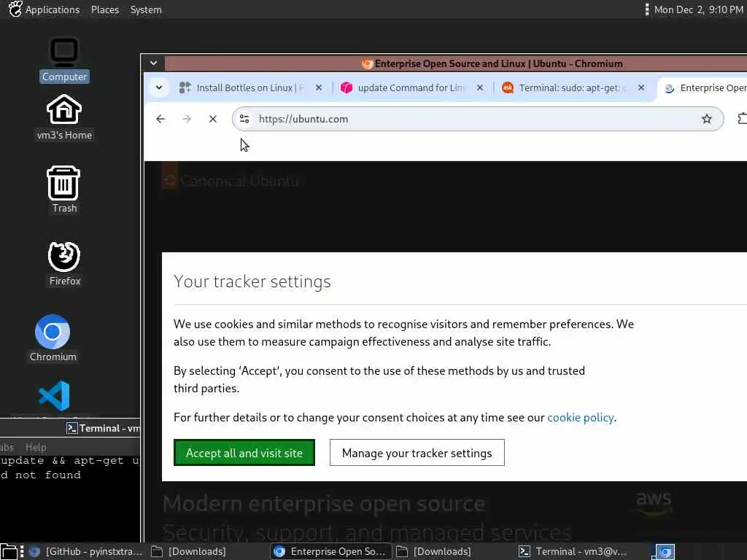
Task: Manage your tracker settings
Action: [417, 452]
